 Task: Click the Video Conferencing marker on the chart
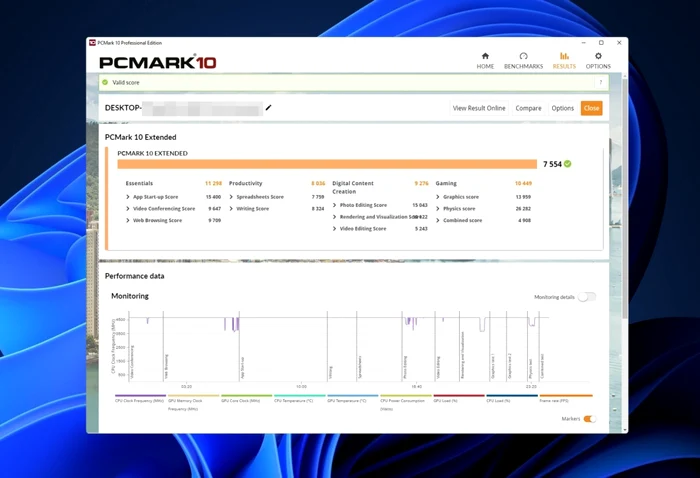click(x=133, y=362)
